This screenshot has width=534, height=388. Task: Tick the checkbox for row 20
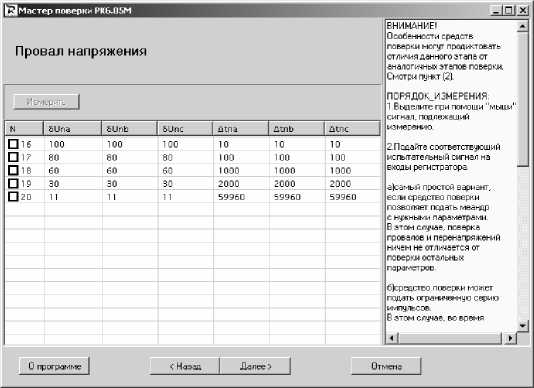click(13, 197)
